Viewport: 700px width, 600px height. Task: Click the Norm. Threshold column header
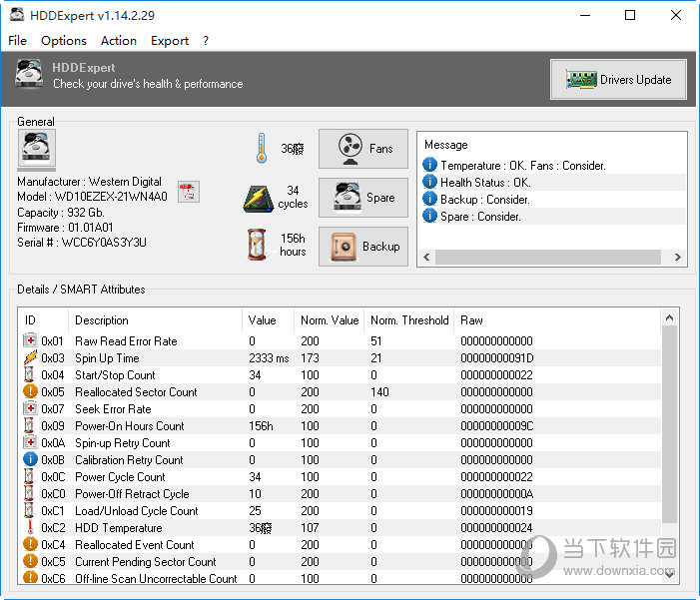click(409, 320)
